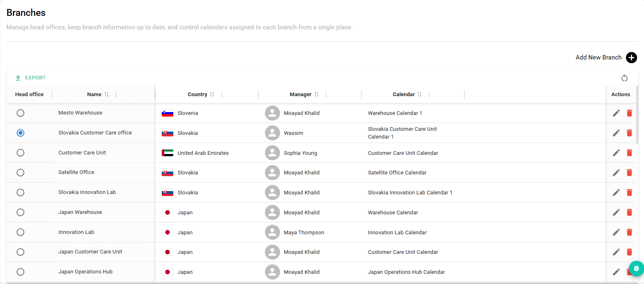Open the green bug report widget
Image resolution: width=644 pixels, height=284 pixels.
click(x=636, y=269)
